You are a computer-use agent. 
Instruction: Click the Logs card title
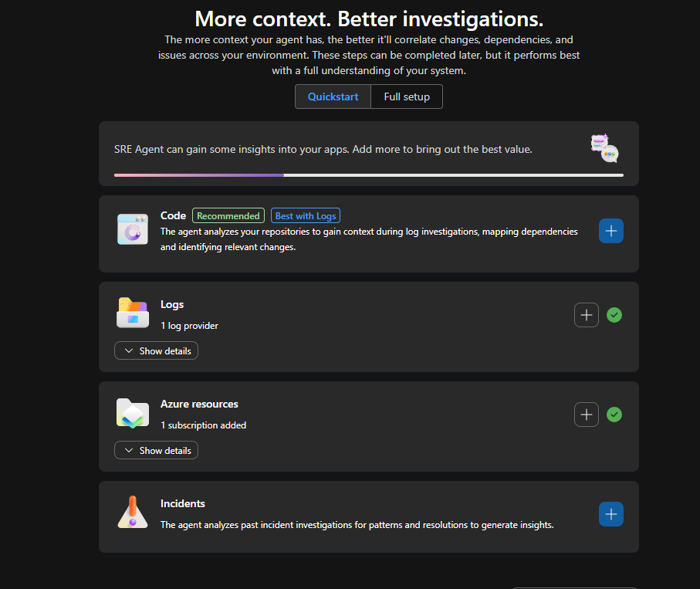(172, 305)
